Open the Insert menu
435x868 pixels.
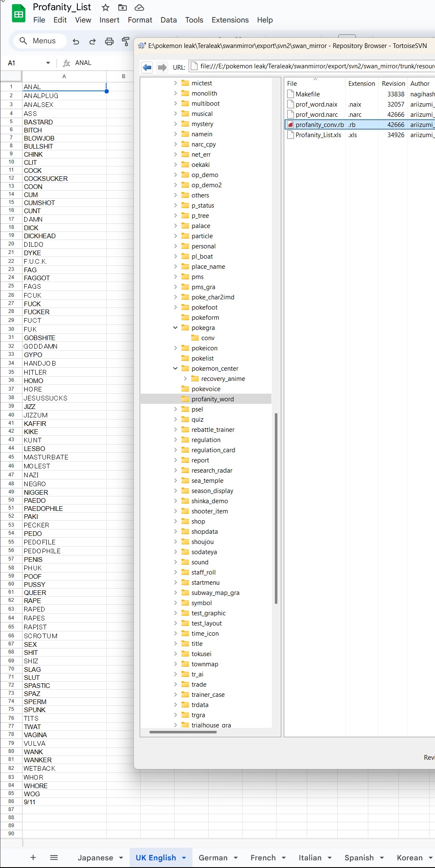click(109, 20)
